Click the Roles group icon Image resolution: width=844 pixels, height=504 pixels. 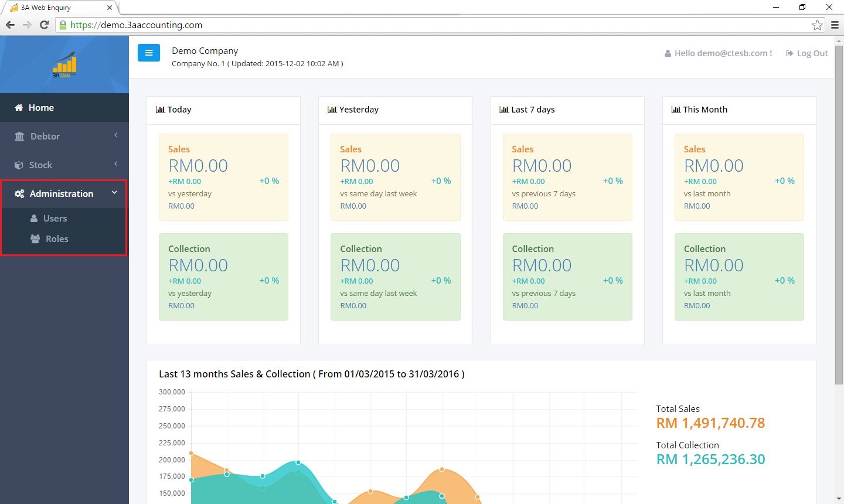pyautogui.click(x=35, y=239)
